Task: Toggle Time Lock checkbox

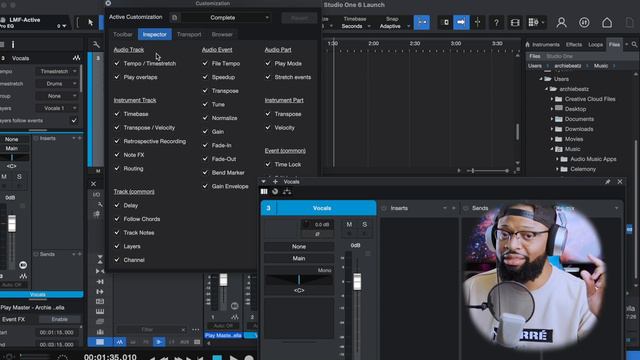Action: (268, 164)
